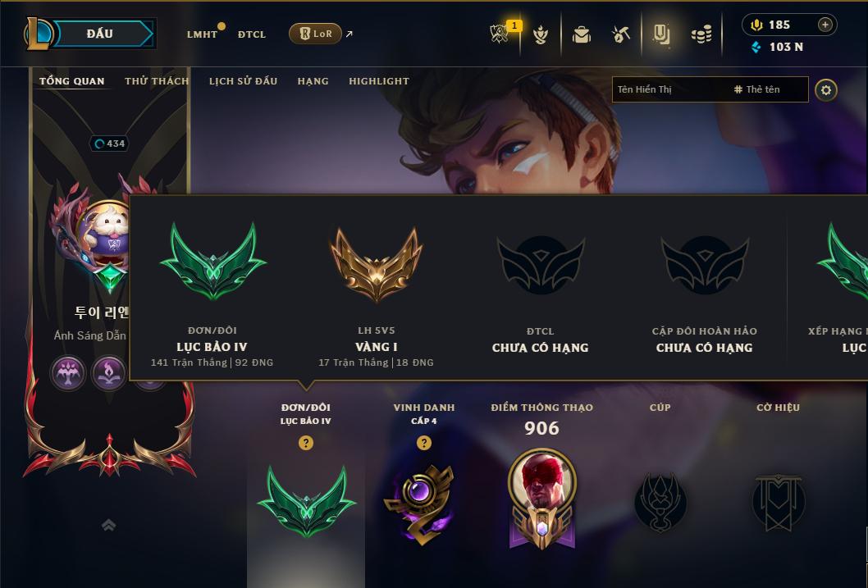The height and width of the screenshot is (588, 868).
Task: Switch to ĐTCL game mode
Action: pyautogui.click(x=252, y=34)
